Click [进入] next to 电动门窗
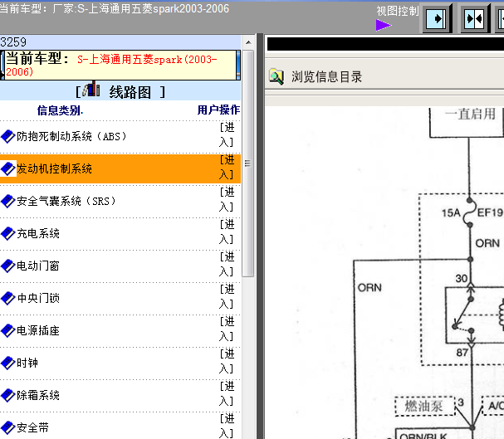 227,264
